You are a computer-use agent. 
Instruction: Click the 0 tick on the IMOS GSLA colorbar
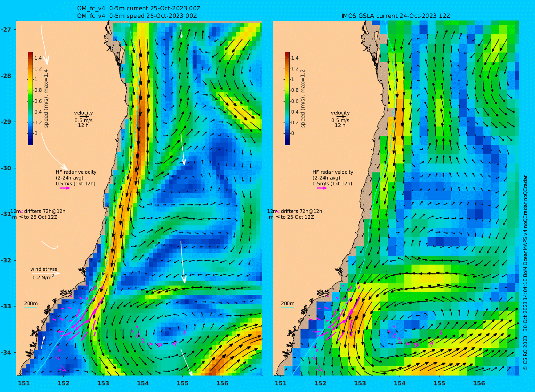(x=293, y=133)
